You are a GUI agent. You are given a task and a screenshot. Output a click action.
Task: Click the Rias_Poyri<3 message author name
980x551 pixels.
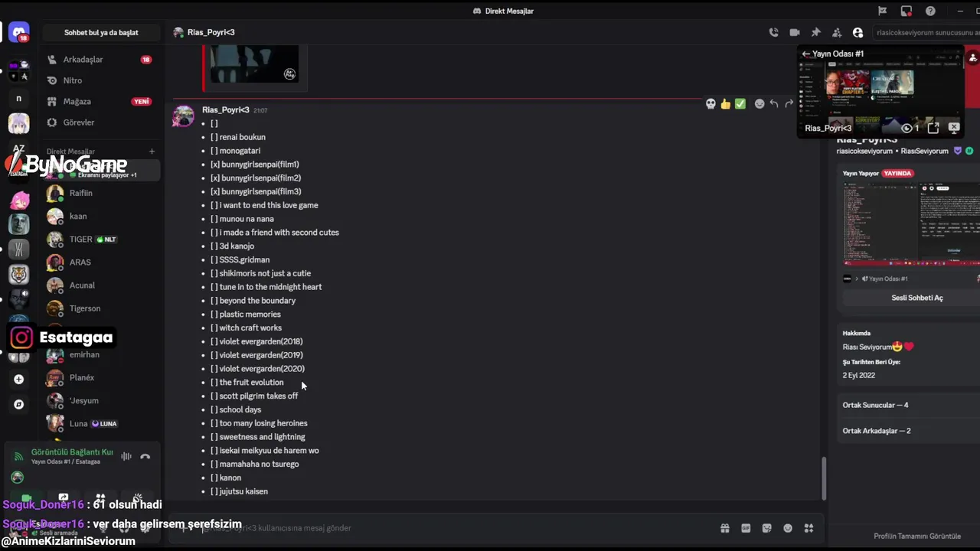pyautogui.click(x=225, y=109)
